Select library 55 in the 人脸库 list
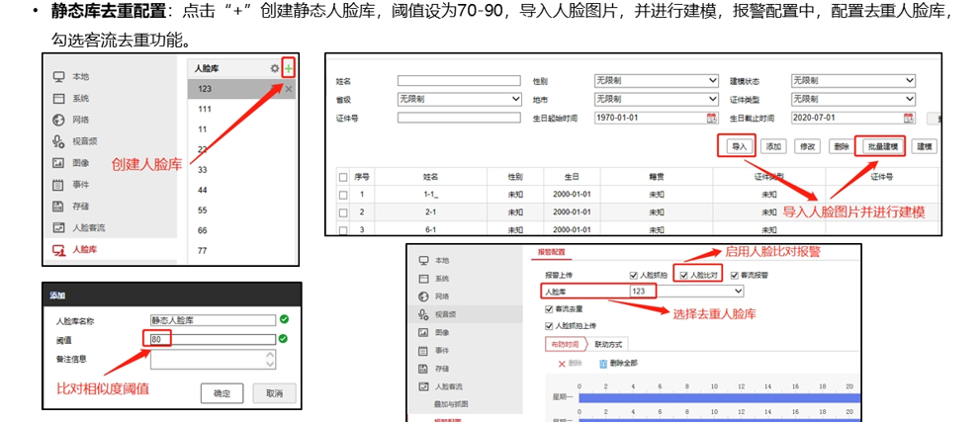The width and height of the screenshot is (980, 422). point(241,211)
